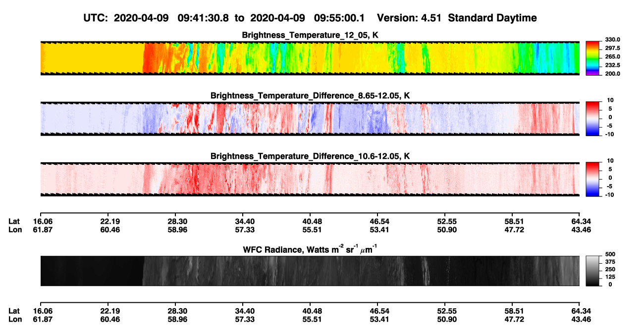Viewport: 644px width, 330px height.
Task: Click longitude 53.41 under the 10.6-12.05 panel
Action: coord(377,230)
